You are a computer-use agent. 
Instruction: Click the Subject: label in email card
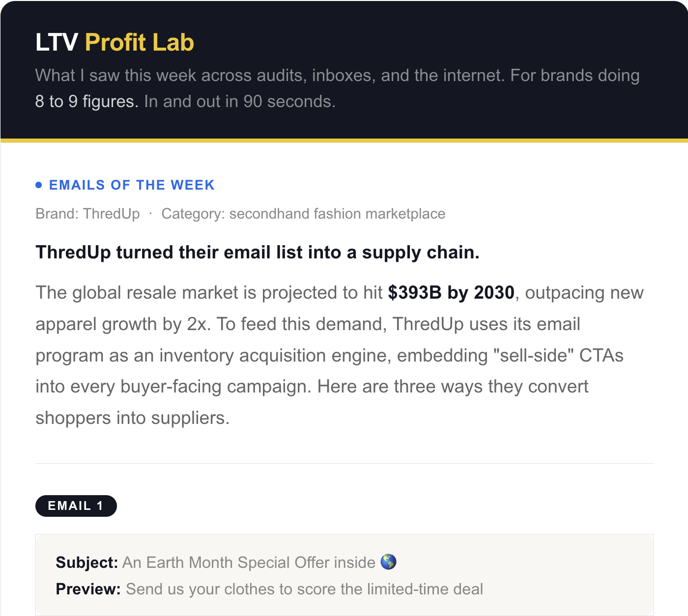tap(87, 562)
